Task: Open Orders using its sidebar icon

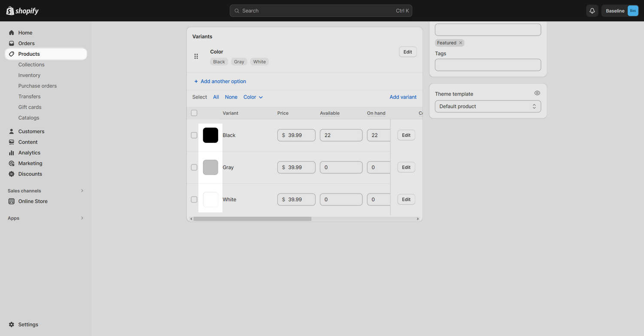Action: click(x=12, y=43)
